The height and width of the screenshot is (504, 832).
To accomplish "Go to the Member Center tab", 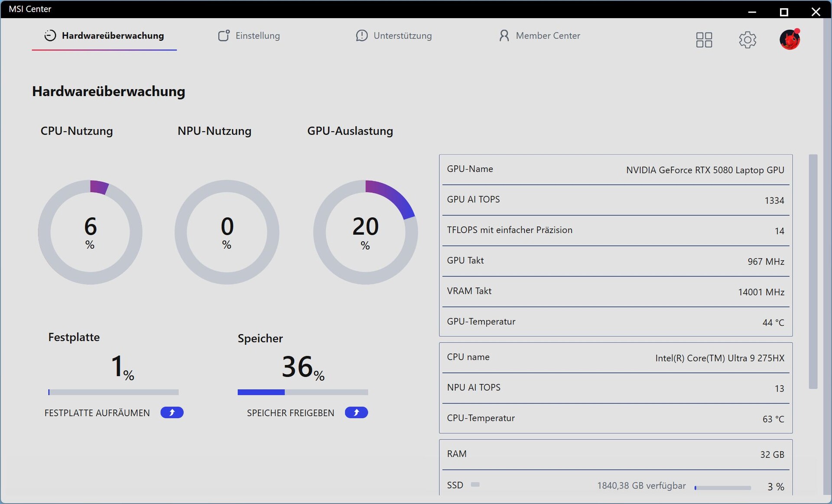I will (x=548, y=36).
